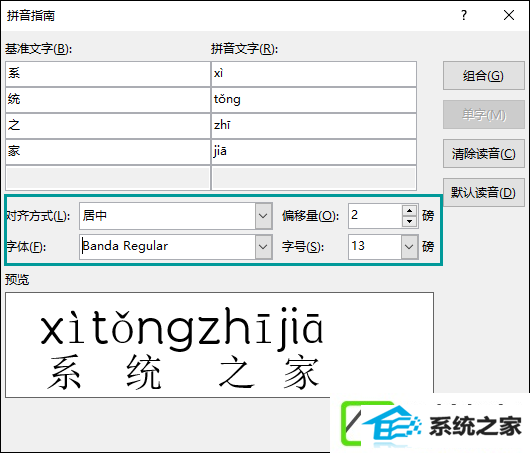Close the 拼音指南 dialog
The width and height of the screenshot is (530, 453).
pyautogui.click(x=509, y=16)
